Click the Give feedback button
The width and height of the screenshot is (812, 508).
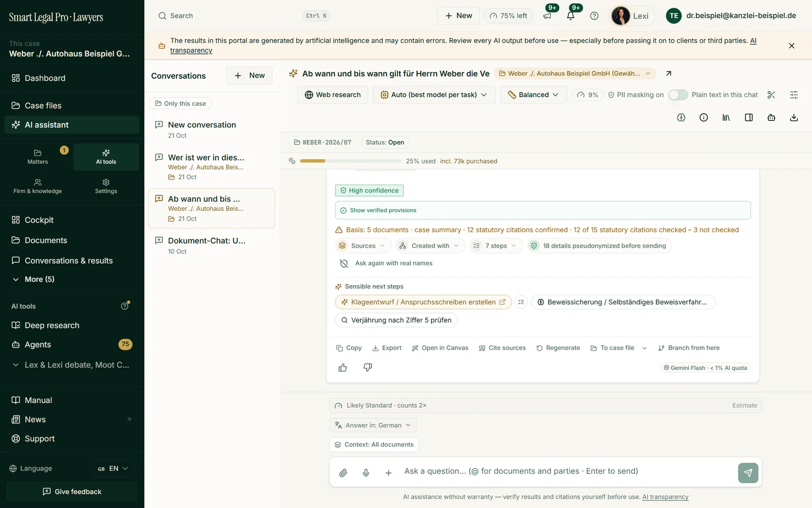coord(72,492)
